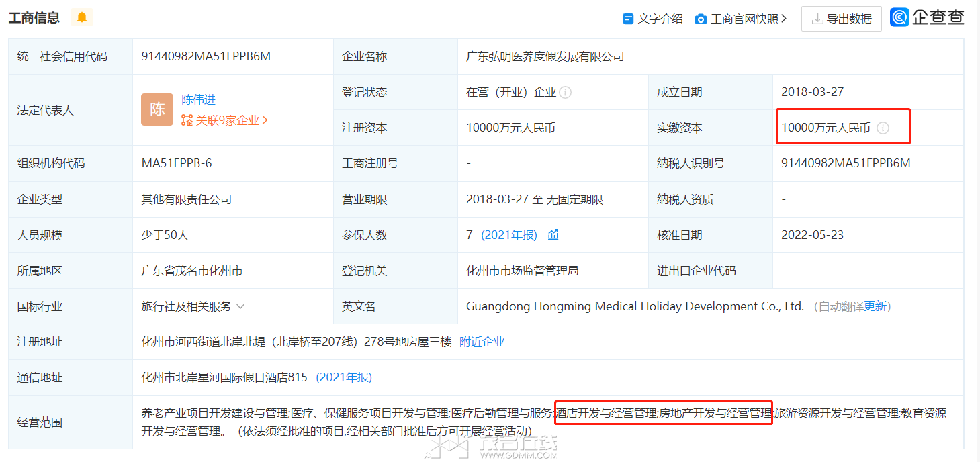This screenshot has width=980, height=462.
Task: Select the 注册资本 value 10000万元人民币
Action: pyautogui.click(x=511, y=128)
